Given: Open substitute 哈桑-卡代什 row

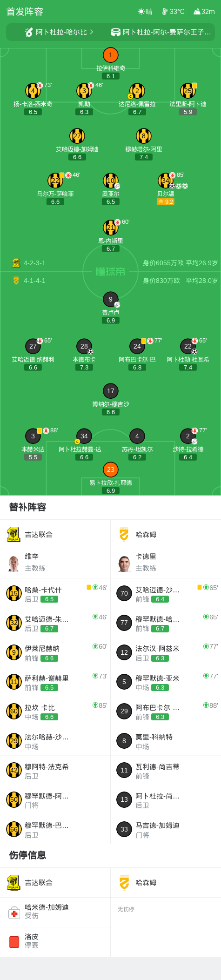Looking at the screenshot, I should 55,594.
